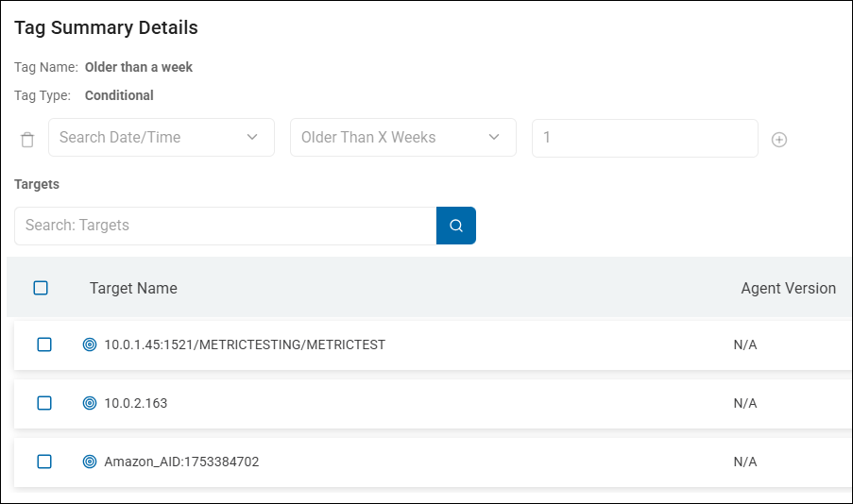Open the 10.0.2.163 target name
853x504 pixels.
tap(135, 403)
